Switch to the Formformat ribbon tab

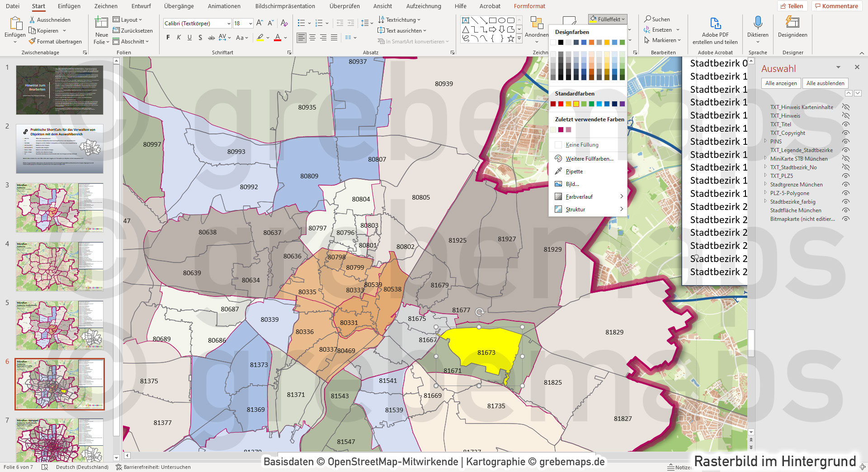529,6
